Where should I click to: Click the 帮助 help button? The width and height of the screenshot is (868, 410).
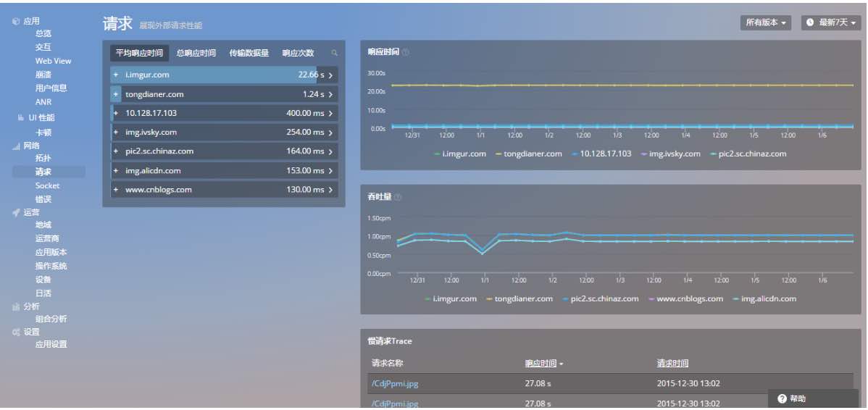pos(813,399)
